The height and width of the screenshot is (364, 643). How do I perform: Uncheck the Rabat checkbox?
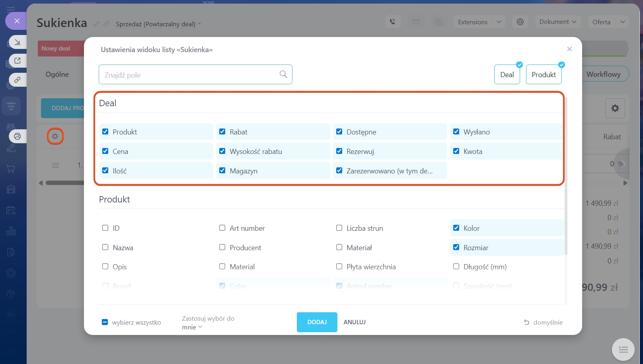click(x=222, y=132)
